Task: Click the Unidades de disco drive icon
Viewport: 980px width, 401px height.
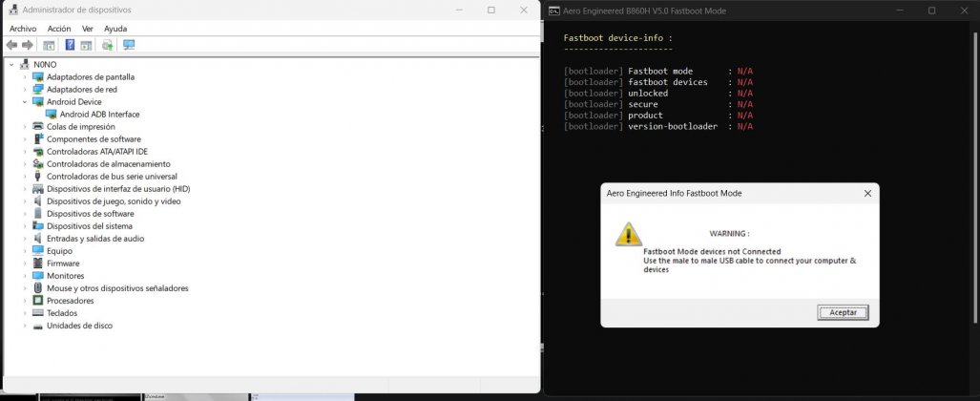Action: 38,326
